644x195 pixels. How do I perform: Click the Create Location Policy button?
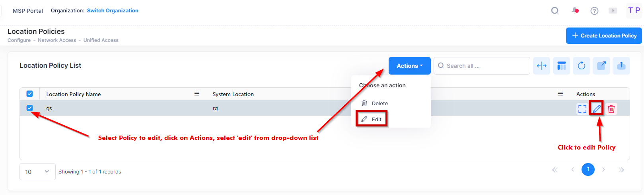[x=603, y=35]
